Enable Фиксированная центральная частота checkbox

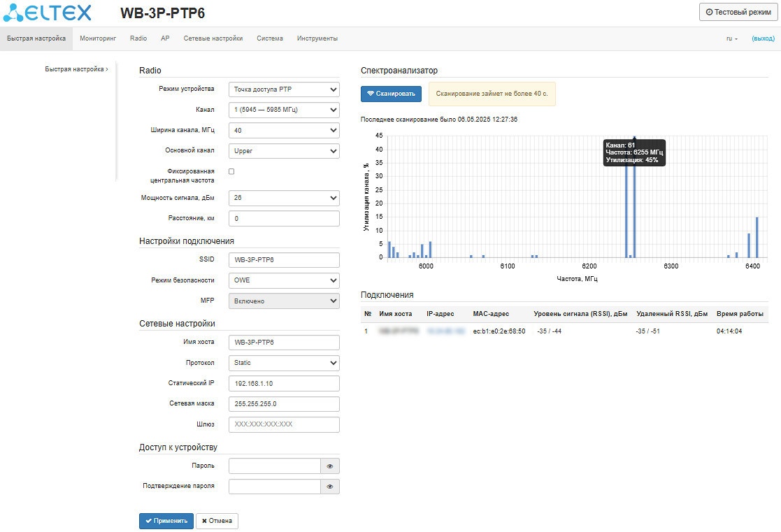point(232,171)
